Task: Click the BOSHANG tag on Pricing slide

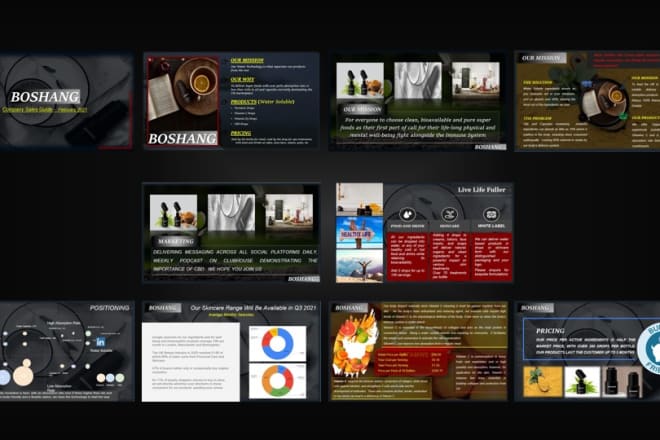Action: [x=536, y=308]
